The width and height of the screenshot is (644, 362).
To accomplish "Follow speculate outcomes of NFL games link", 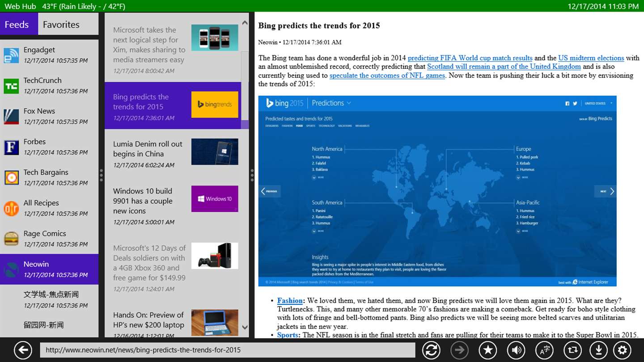I will [x=387, y=76].
